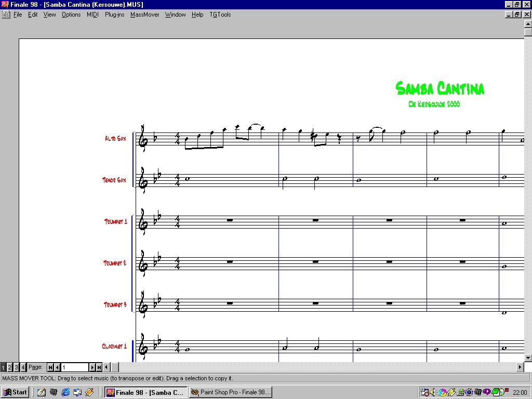Open the MassMover menu

(x=144, y=15)
